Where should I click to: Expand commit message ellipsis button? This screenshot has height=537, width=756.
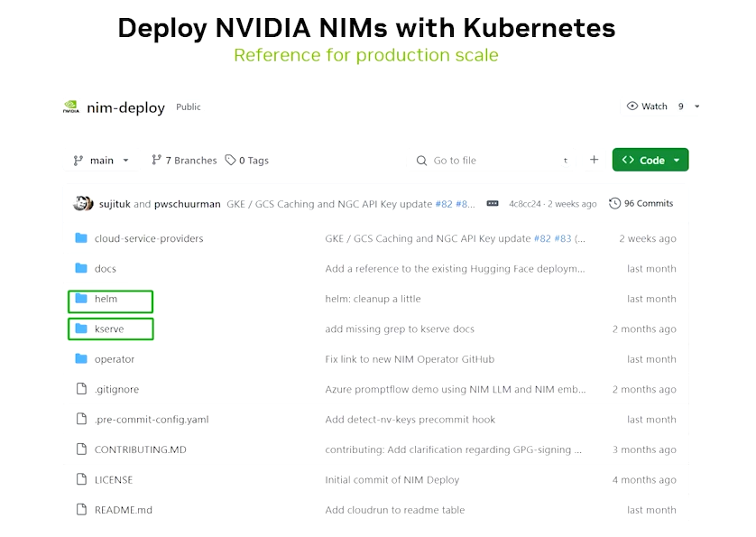click(x=493, y=204)
